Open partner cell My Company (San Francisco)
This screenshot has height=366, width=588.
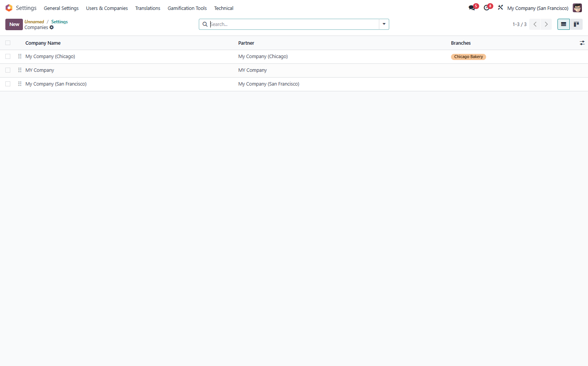[x=269, y=84]
